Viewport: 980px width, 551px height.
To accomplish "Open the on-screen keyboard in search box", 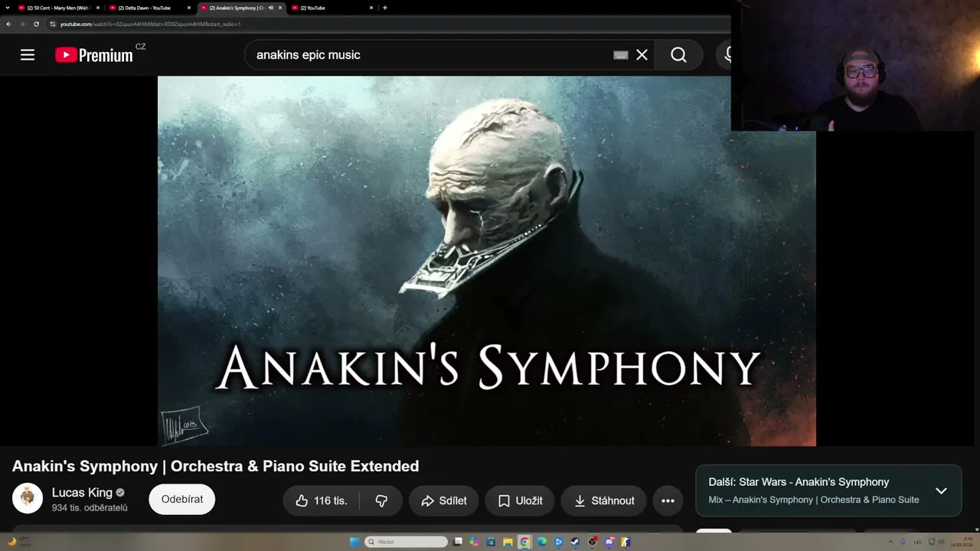I will 621,55.
